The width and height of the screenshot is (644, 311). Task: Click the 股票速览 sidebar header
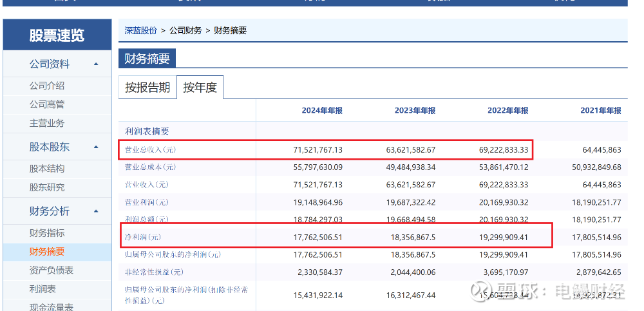pyautogui.click(x=57, y=35)
